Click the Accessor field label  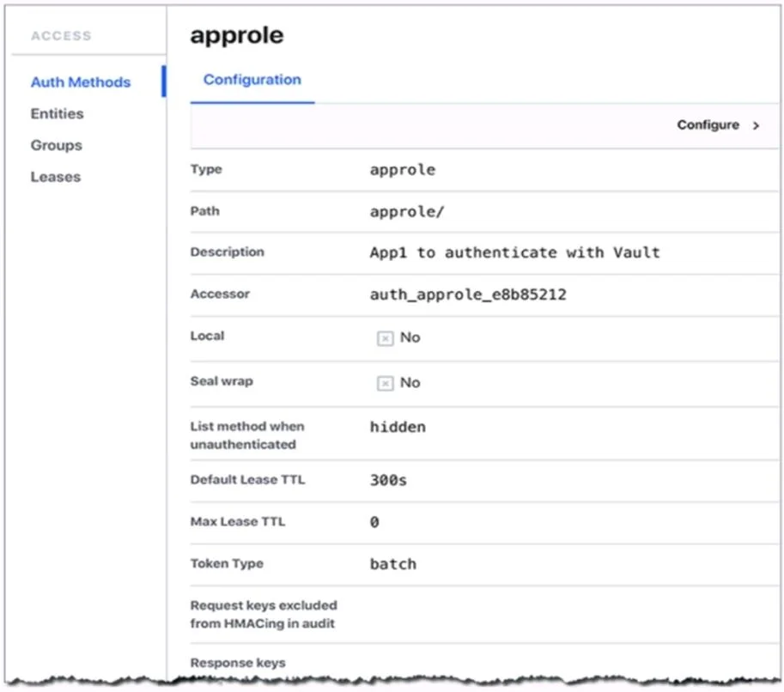point(220,294)
